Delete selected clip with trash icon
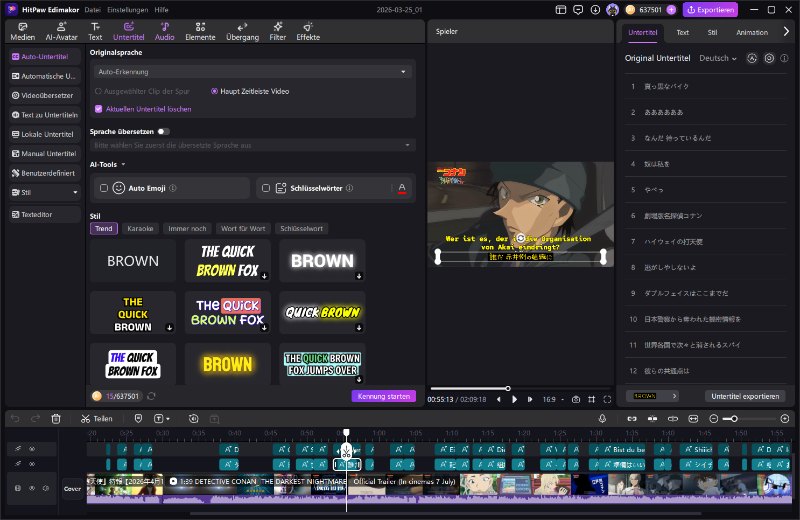 [x=56, y=418]
